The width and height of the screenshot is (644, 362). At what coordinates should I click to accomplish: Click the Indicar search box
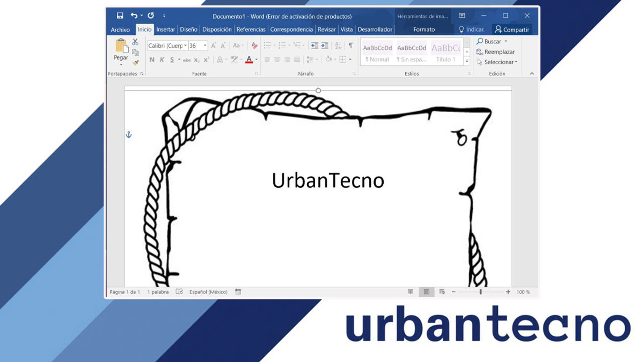(472, 29)
